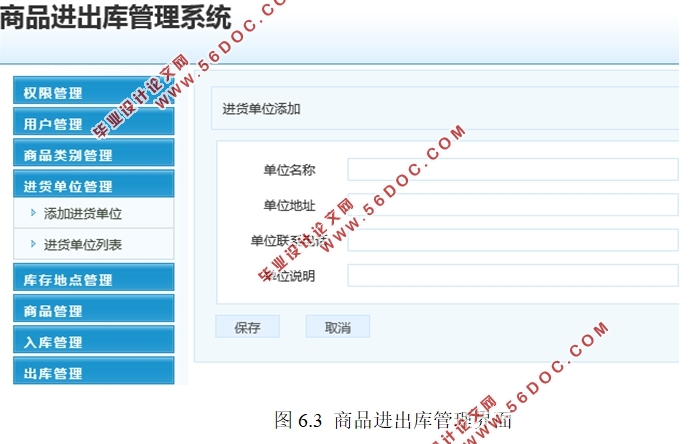The height and width of the screenshot is (444, 694).
Task: Select the 单位说明 text field
Action: (512, 275)
